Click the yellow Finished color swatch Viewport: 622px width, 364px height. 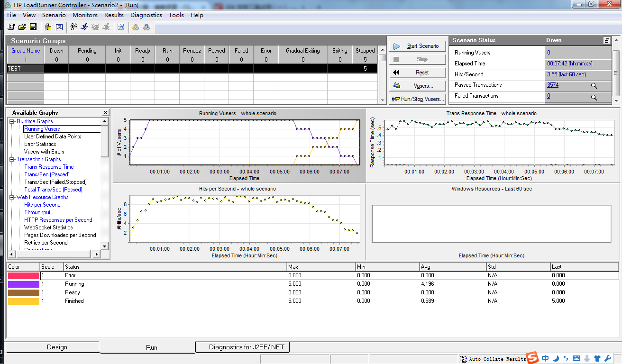[24, 301]
